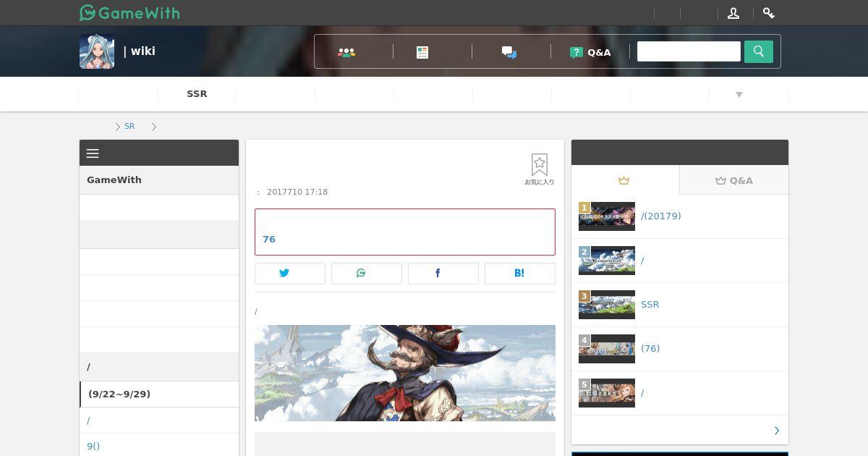Open the Q&A header link
868x456 pixels.
pos(590,52)
